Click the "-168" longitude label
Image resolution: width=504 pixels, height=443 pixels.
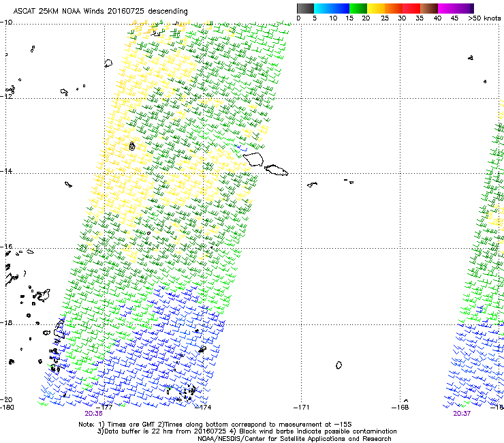point(400,407)
